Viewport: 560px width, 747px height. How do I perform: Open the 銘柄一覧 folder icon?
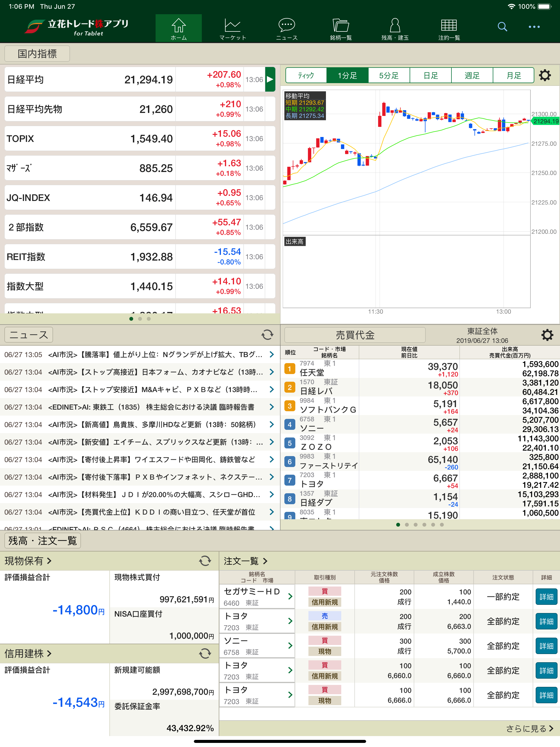[x=341, y=28]
